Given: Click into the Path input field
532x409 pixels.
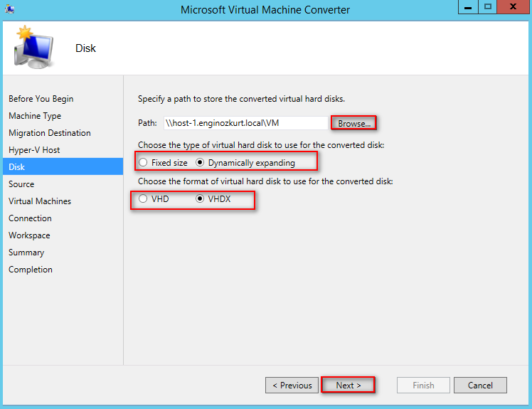Looking at the screenshot, I should 246,123.
